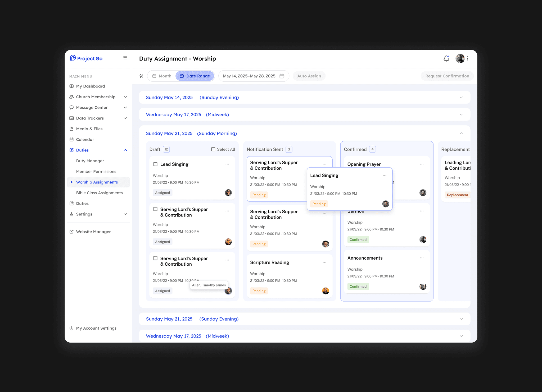Click assignee avatar on the Scripture Reading card

click(x=326, y=291)
